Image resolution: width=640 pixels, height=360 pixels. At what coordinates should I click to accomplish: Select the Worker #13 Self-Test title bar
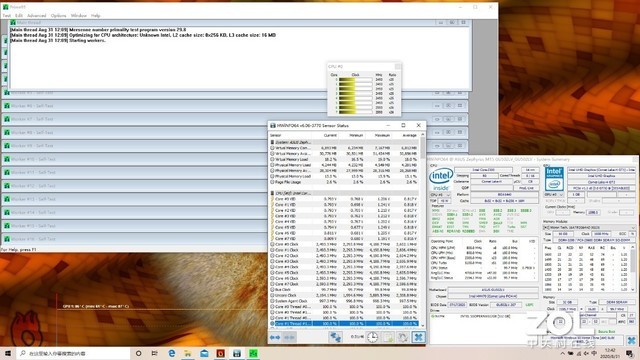(135, 199)
